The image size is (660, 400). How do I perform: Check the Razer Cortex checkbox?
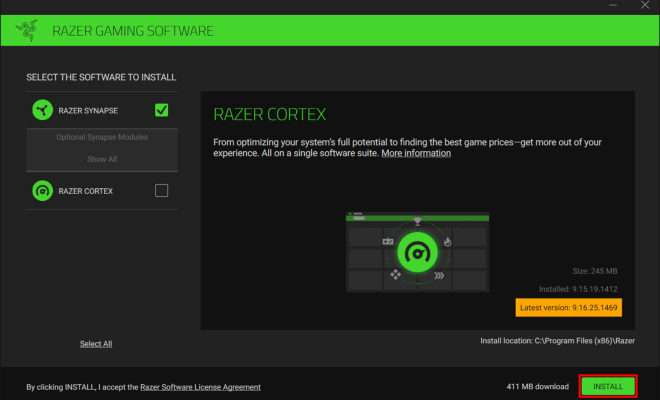(161, 191)
